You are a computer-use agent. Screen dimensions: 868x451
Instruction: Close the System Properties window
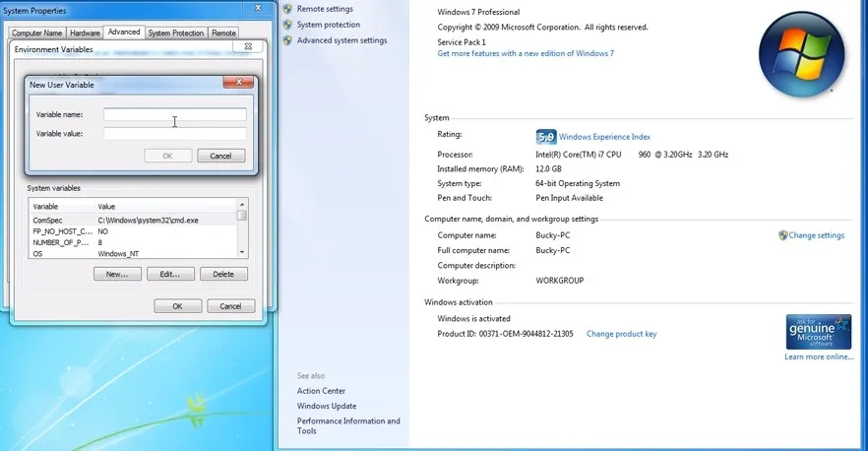[258, 8]
